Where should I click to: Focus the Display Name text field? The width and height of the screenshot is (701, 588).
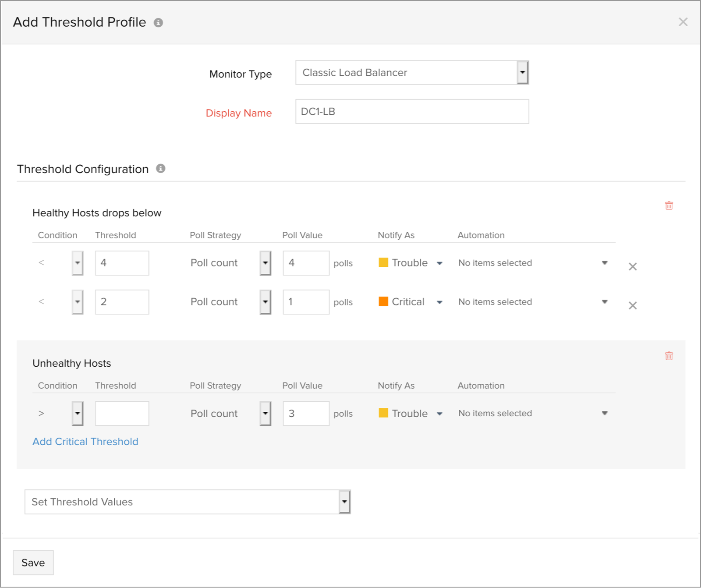pyautogui.click(x=412, y=112)
